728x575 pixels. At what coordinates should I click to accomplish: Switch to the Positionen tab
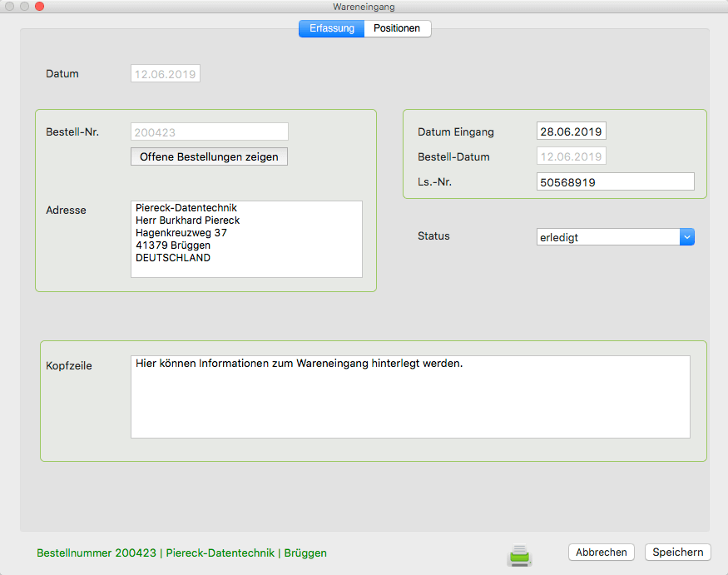[x=398, y=28]
